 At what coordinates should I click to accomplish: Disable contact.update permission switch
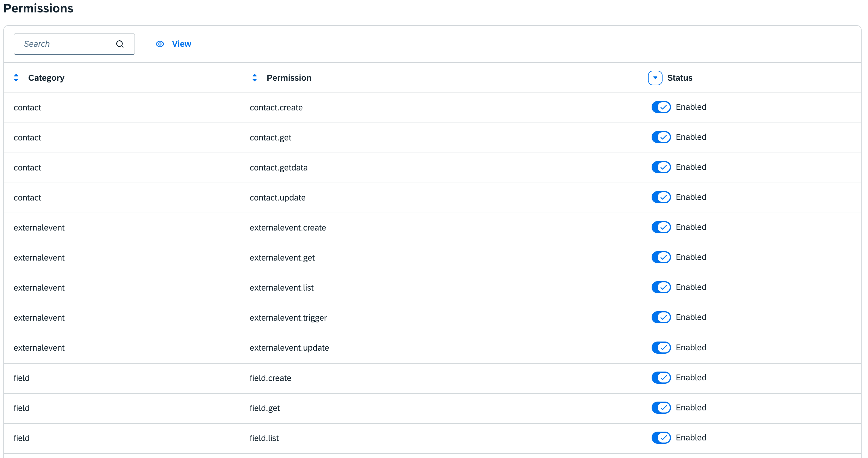(661, 197)
